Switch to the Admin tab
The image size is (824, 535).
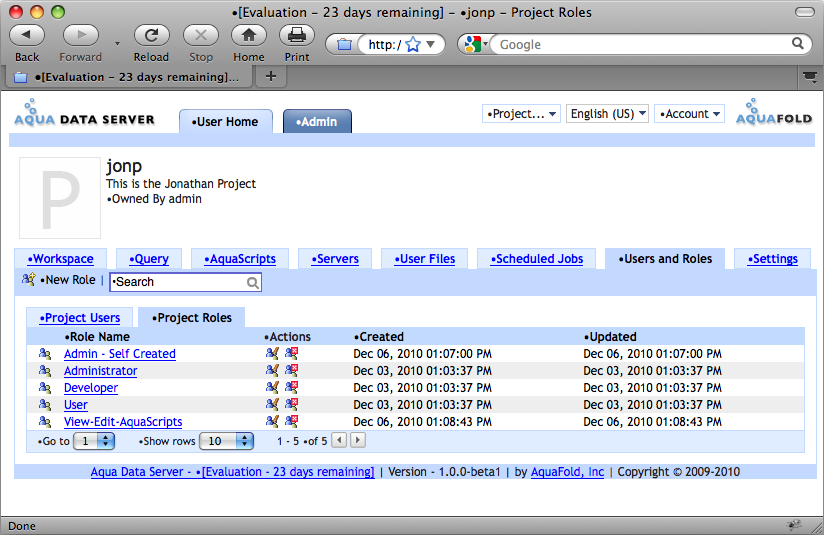click(x=317, y=121)
